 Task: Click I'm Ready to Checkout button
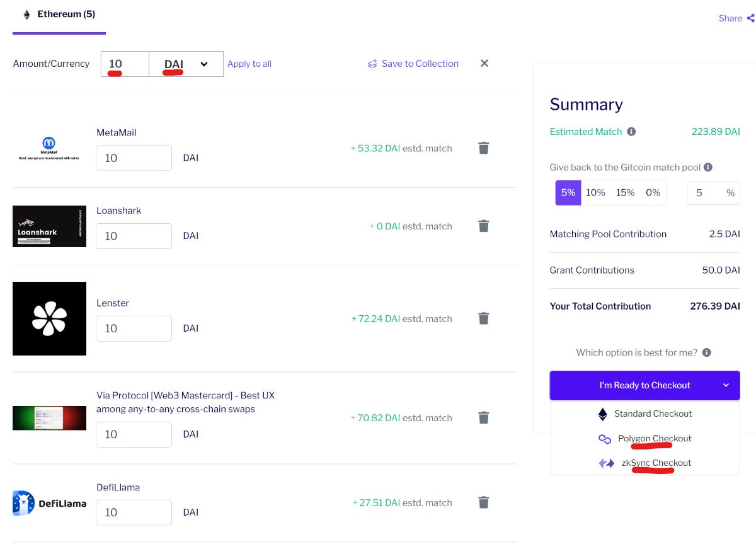pyautogui.click(x=644, y=385)
